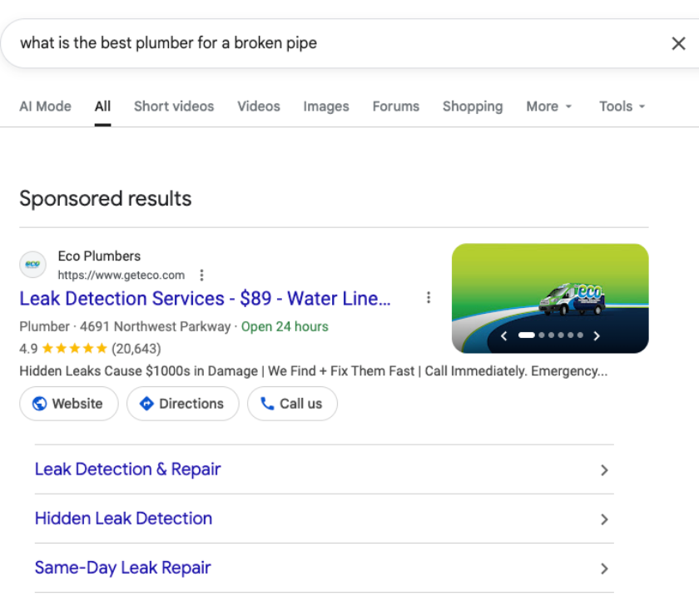Click the chevron on the Leak Detection & Repair row
Screen dimensions: 699x616
(604, 470)
